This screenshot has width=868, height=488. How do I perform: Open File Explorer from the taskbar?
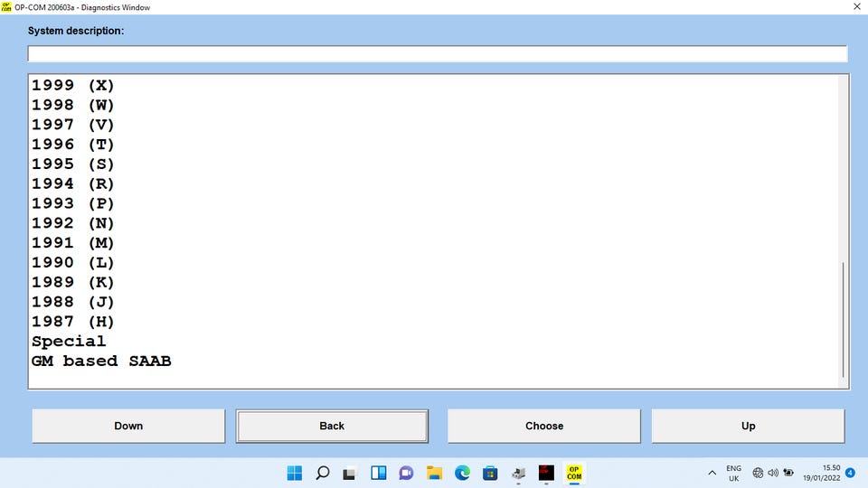(x=435, y=473)
